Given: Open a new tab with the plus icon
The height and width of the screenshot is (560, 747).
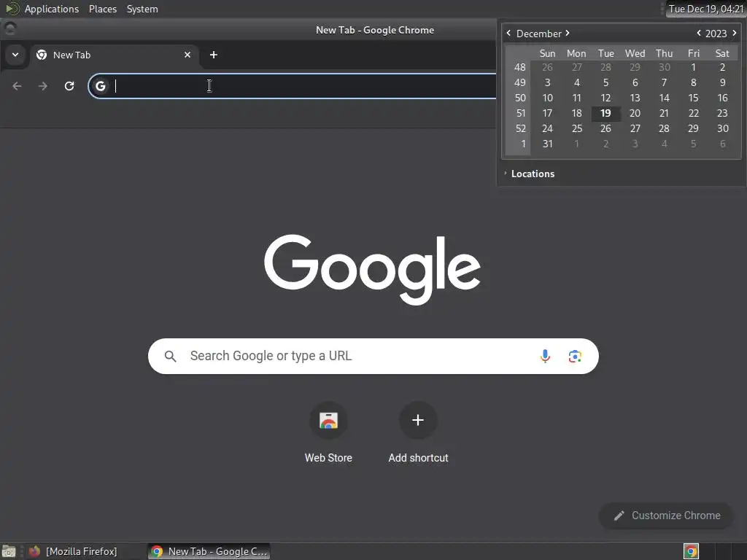Looking at the screenshot, I should (214, 55).
